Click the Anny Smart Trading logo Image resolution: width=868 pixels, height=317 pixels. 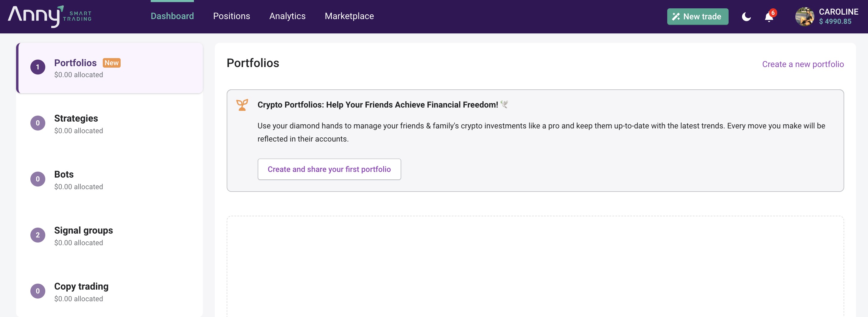[49, 16]
